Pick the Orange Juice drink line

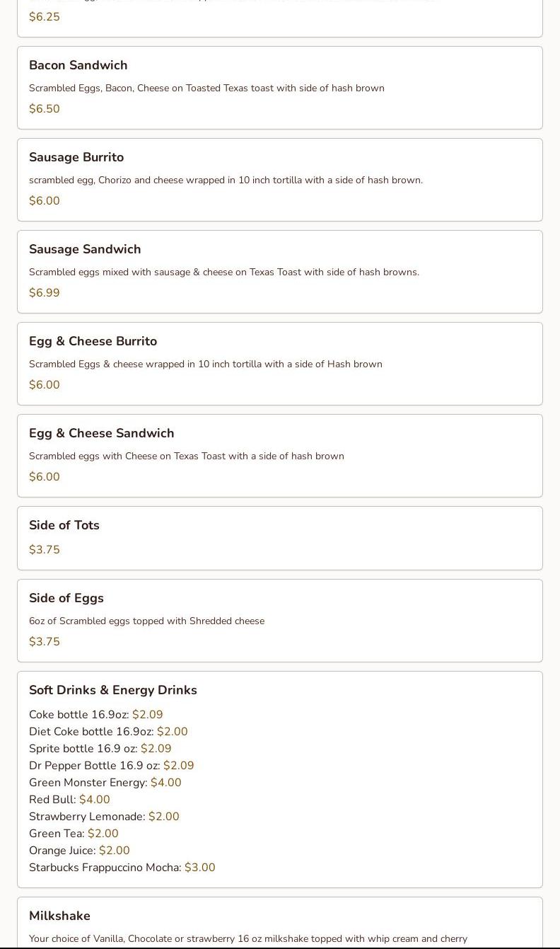coord(79,851)
